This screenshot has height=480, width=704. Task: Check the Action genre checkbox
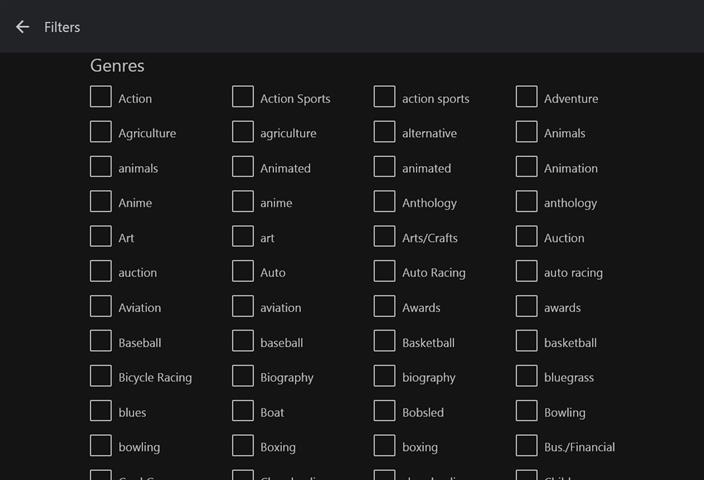click(x=101, y=97)
